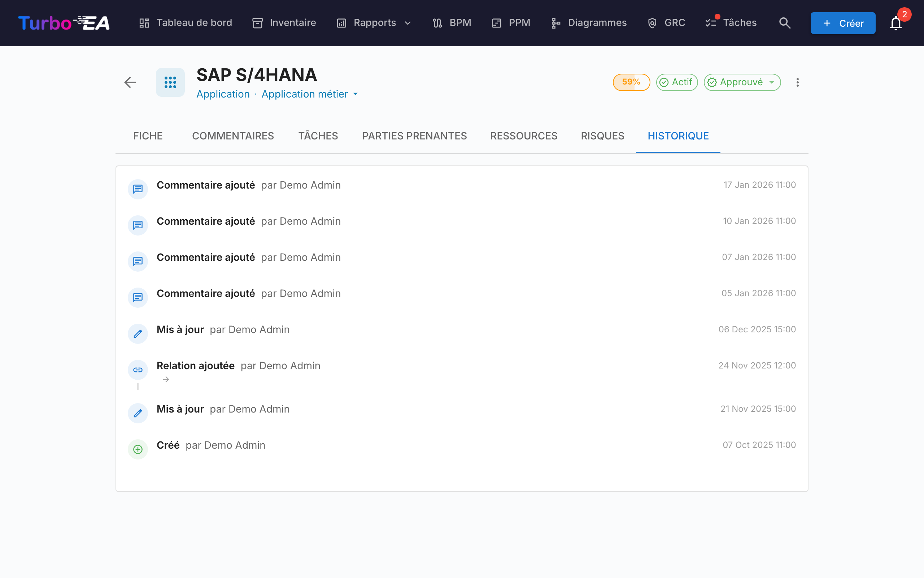Click the 'Créé' entry title

(x=168, y=445)
